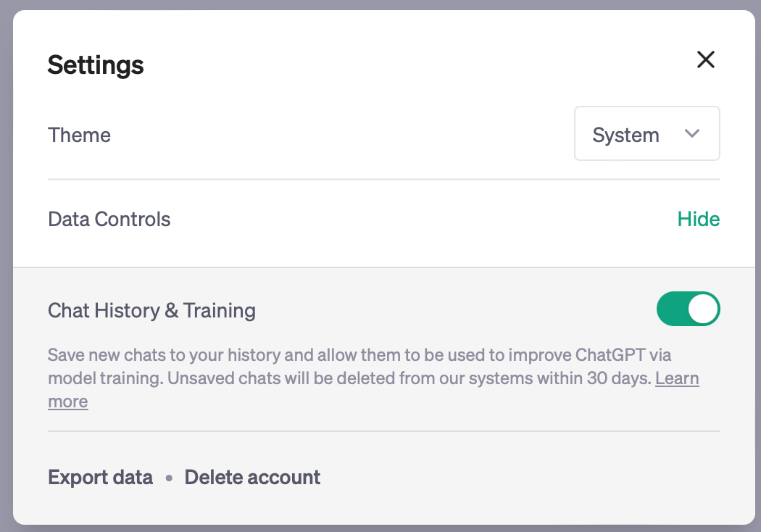The width and height of the screenshot is (761, 532).
Task: Select the Data Controls section label
Action: 109,219
